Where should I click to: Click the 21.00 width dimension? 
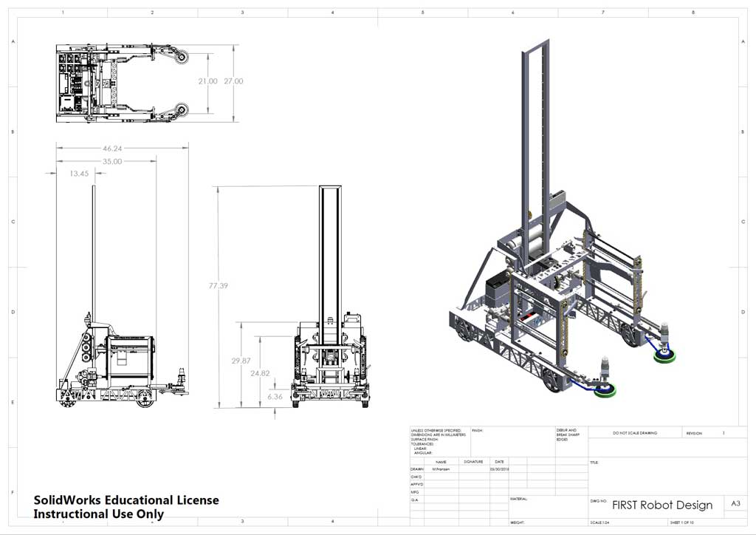tap(207, 81)
